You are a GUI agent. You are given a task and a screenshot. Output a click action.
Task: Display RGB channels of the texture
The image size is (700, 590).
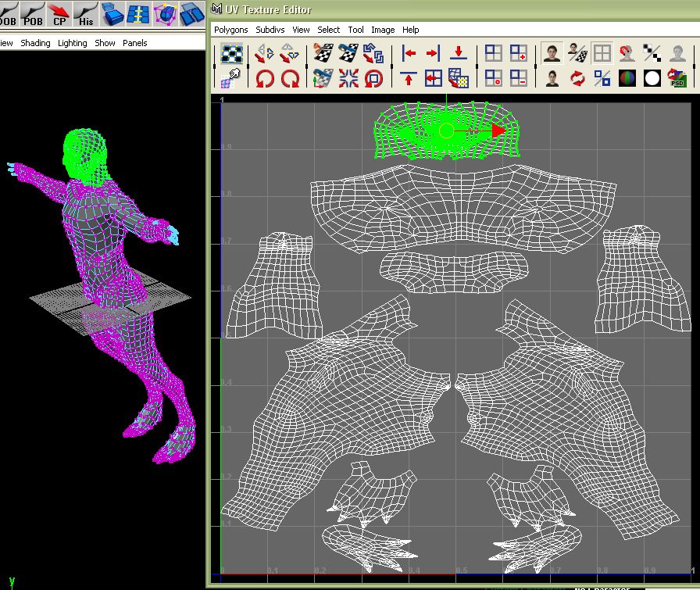(627, 77)
